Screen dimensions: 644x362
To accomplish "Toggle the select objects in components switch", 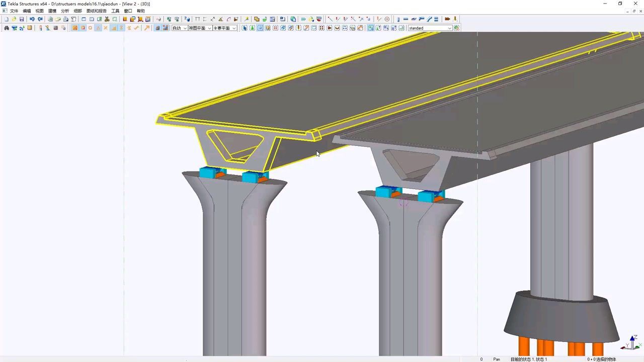I will pos(261,28).
